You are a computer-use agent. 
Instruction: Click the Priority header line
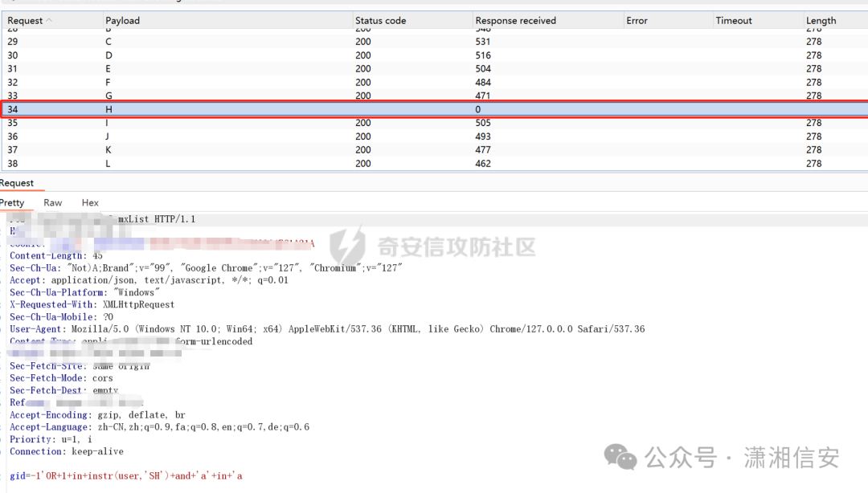click(51, 438)
